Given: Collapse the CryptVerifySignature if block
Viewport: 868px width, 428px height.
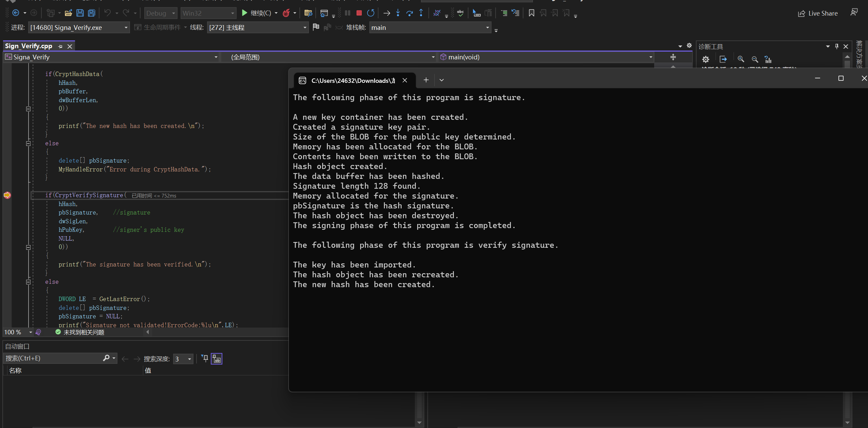Looking at the screenshot, I should 29,247.
